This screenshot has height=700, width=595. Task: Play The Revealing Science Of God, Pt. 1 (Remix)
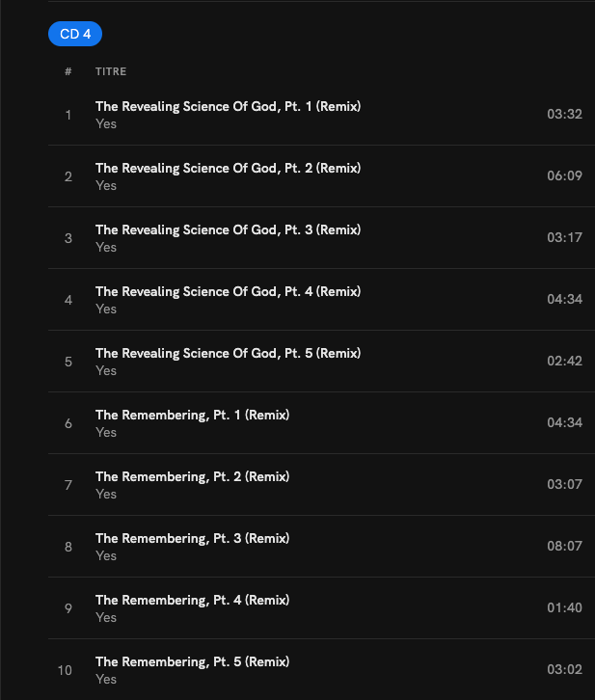point(228,106)
